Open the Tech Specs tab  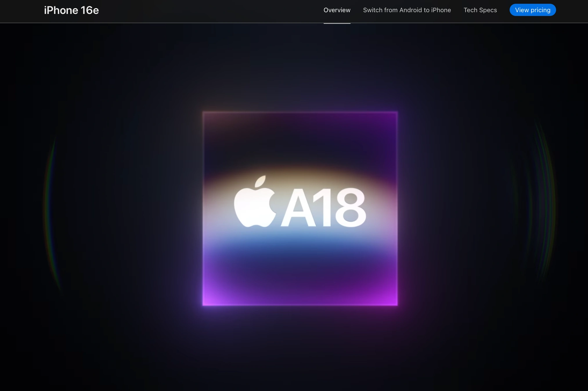[x=480, y=10]
